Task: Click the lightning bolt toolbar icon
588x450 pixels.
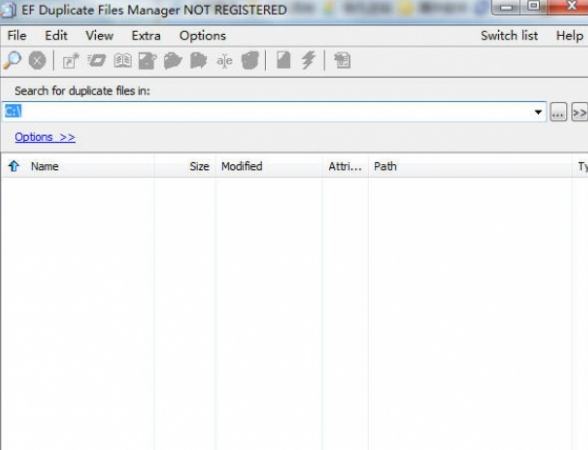Action: (x=309, y=60)
